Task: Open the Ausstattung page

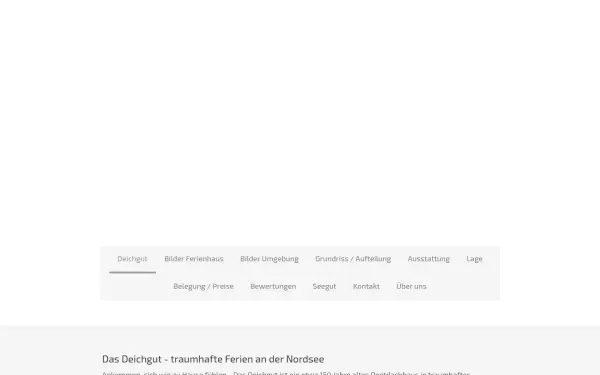Action: point(429,259)
